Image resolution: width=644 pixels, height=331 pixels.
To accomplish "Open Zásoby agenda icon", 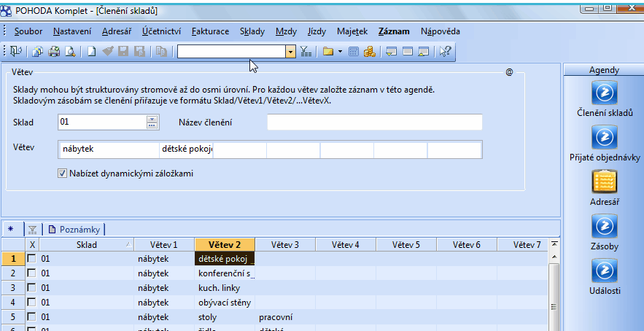I will 605,226.
